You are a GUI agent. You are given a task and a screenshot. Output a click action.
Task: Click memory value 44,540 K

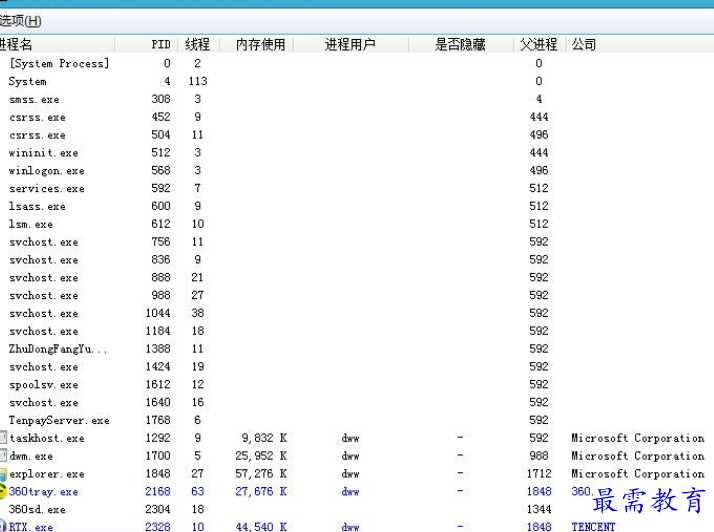tap(261, 527)
